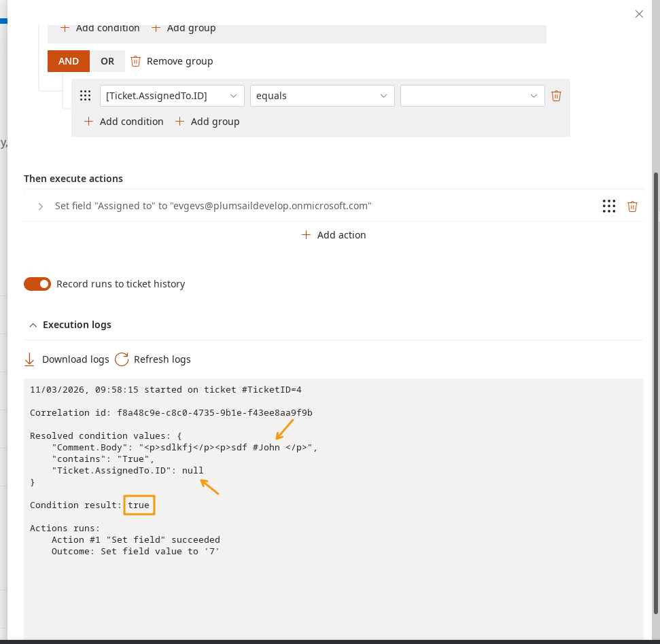Click the Refresh logs circular icon
The width and height of the screenshot is (660, 644).
(122, 359)
